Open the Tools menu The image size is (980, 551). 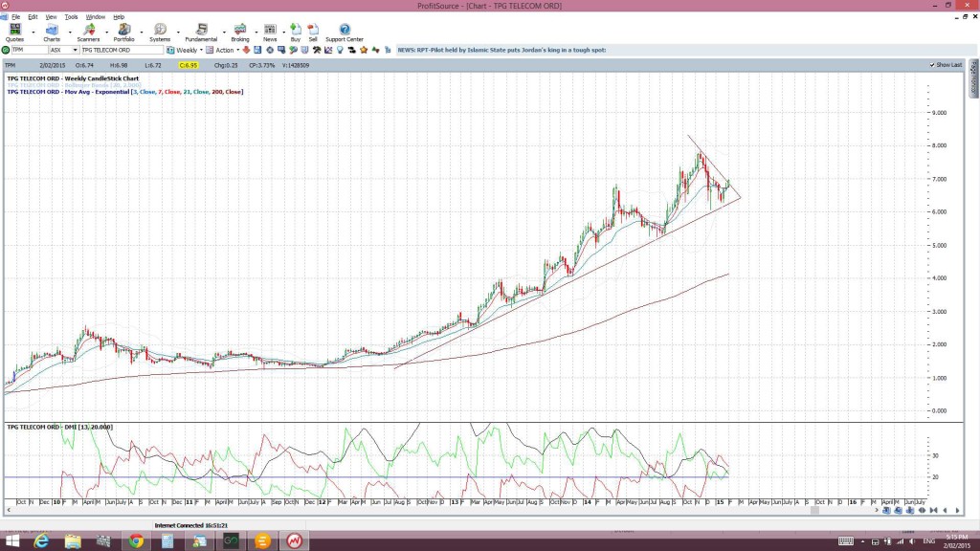(x=71, y=17)
